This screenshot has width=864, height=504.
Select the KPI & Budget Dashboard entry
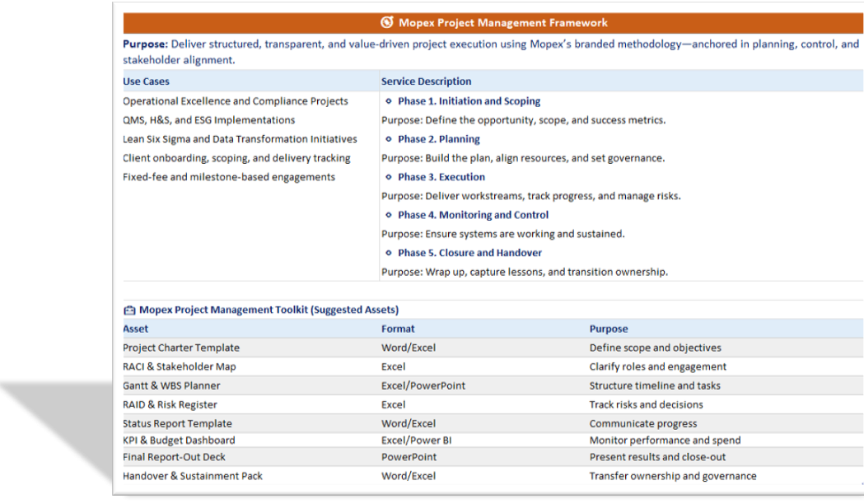[179, 441]
